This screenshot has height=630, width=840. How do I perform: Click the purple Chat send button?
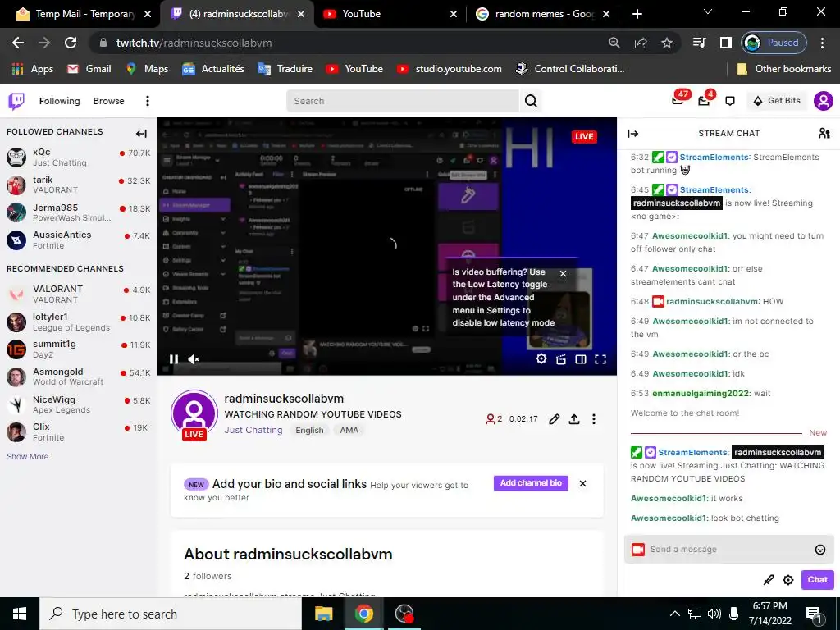[818, 580]
